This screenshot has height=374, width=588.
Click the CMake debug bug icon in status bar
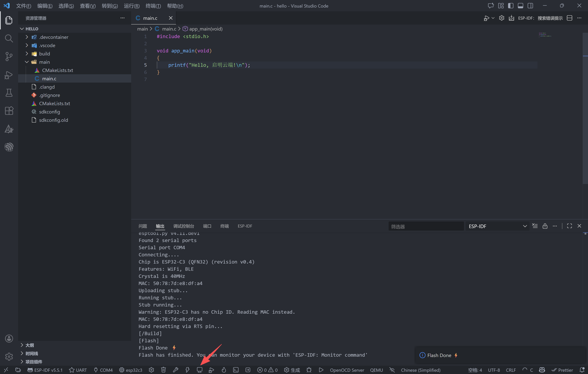[x=309, y=370]
